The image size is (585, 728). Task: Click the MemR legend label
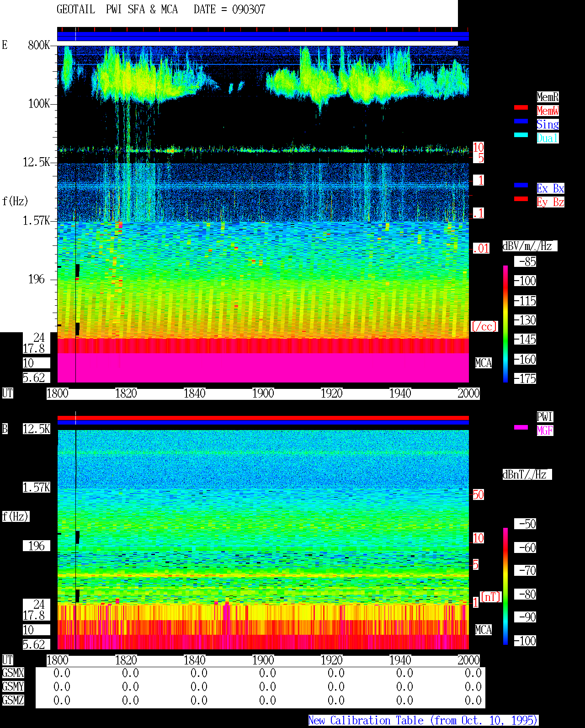(548, 97)
